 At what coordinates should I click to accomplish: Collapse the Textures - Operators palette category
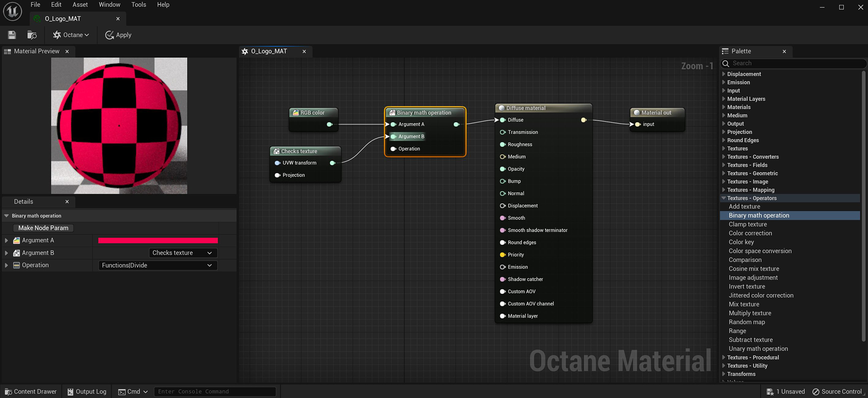(x=723, y=198)
